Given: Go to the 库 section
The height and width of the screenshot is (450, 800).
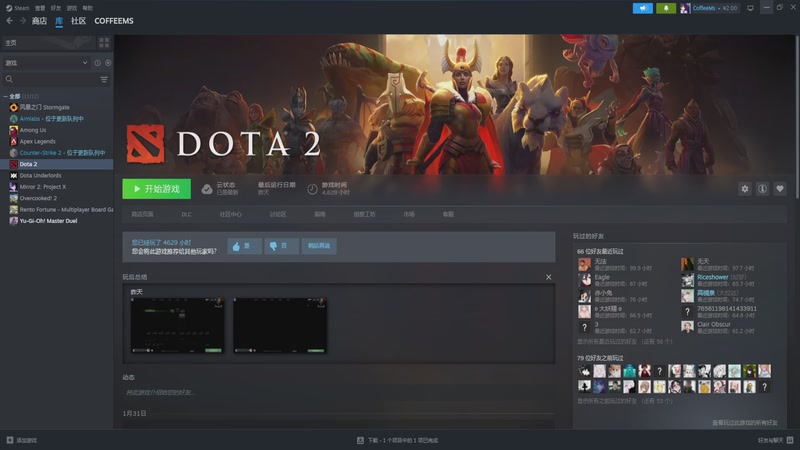Looking at the screenshot, I should [x=59, y=21].
